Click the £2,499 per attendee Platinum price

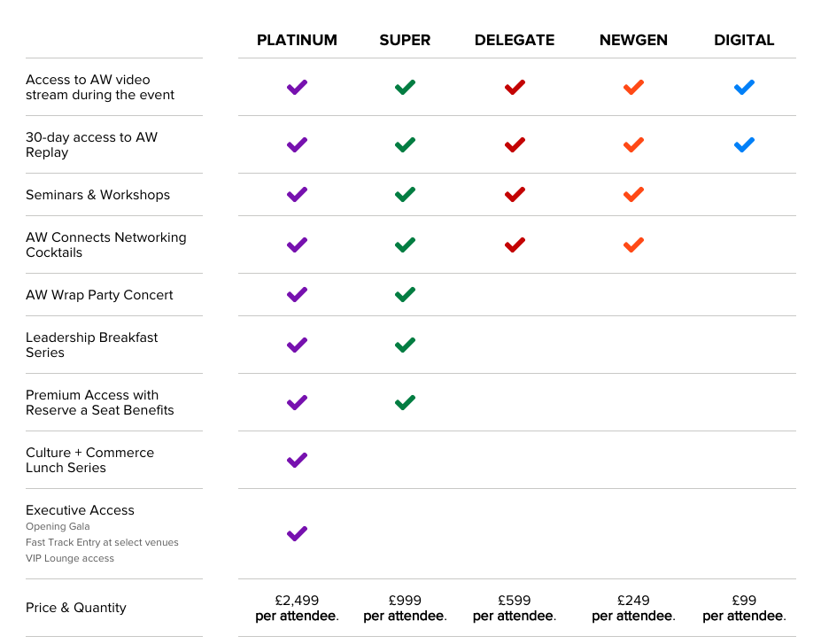pyautogui.click(x=297, y=608)
